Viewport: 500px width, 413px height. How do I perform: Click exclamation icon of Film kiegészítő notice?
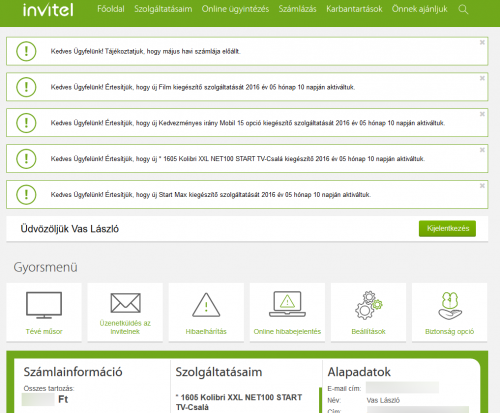tap(26, 87)
